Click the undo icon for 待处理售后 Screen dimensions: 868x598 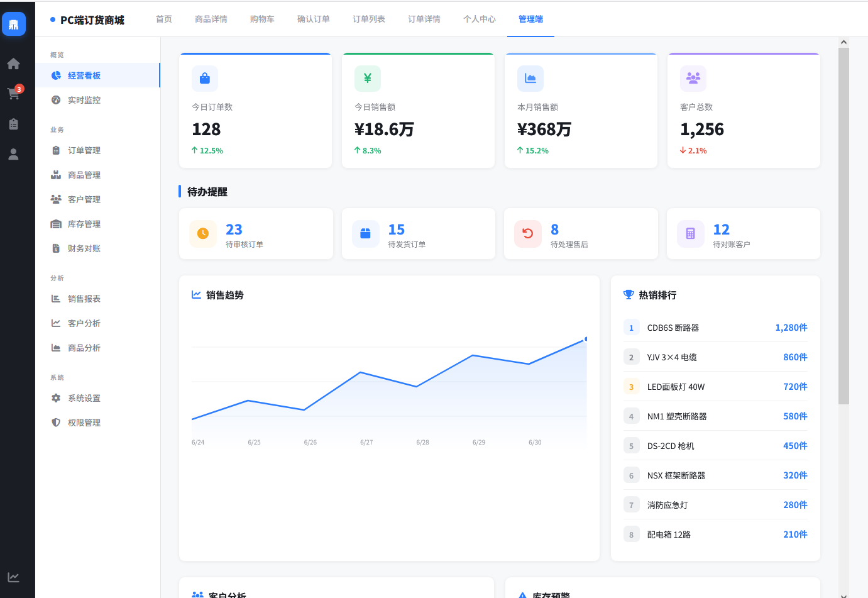coord(528,234)
